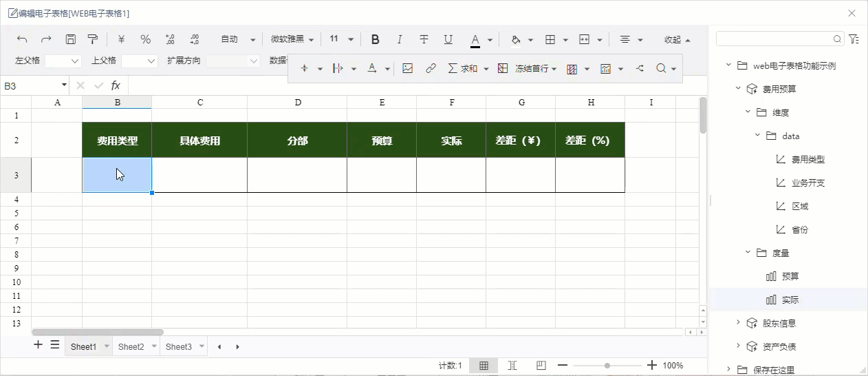Screen dimensions: 868x376
Task: Collapse the 费用预算 tree node
Action: point(738,89)
